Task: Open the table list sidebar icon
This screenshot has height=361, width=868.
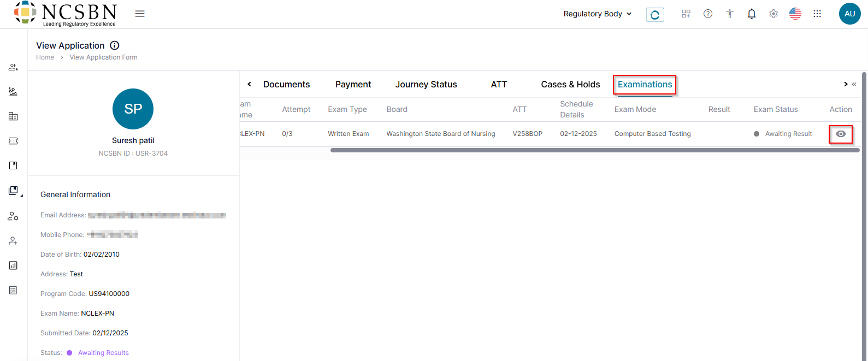Action: pos(13,116)
